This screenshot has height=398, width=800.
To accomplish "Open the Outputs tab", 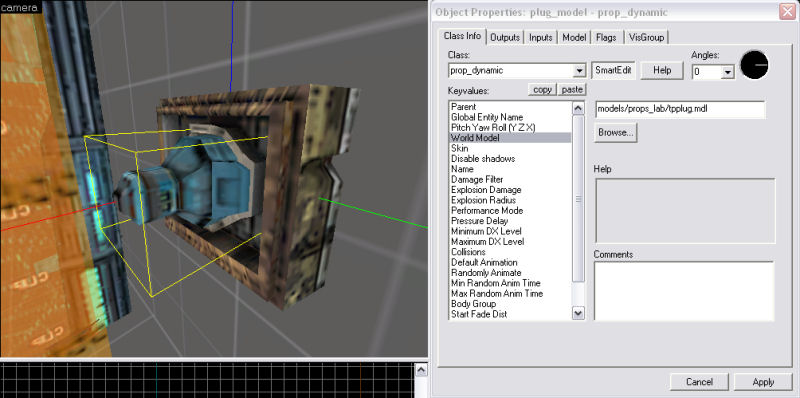I will tap(505, 37).
